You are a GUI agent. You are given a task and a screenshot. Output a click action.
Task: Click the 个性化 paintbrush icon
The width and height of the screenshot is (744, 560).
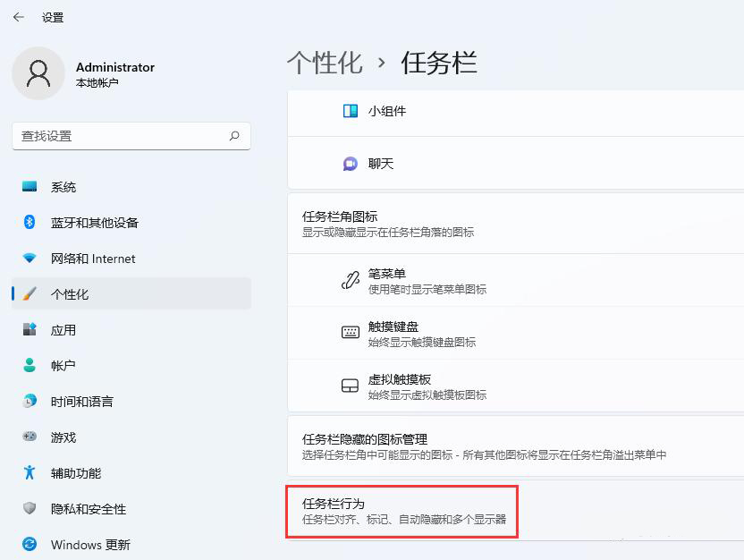click(x=30, y=293)
